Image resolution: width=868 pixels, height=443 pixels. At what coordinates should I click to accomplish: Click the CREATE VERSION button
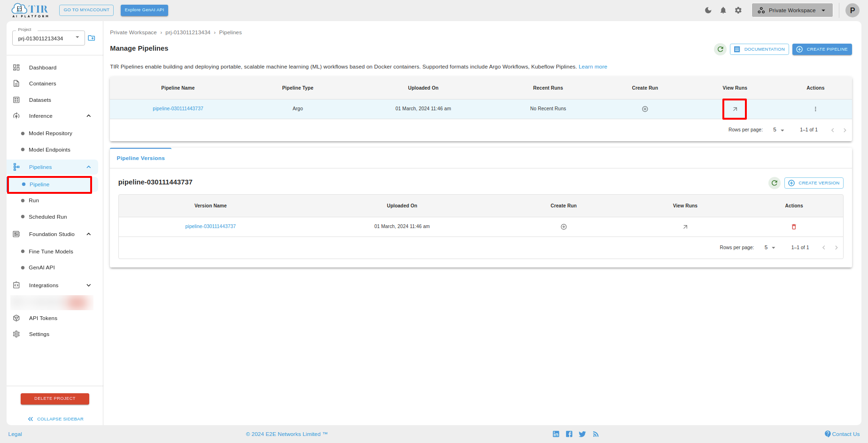click(814, 183)
